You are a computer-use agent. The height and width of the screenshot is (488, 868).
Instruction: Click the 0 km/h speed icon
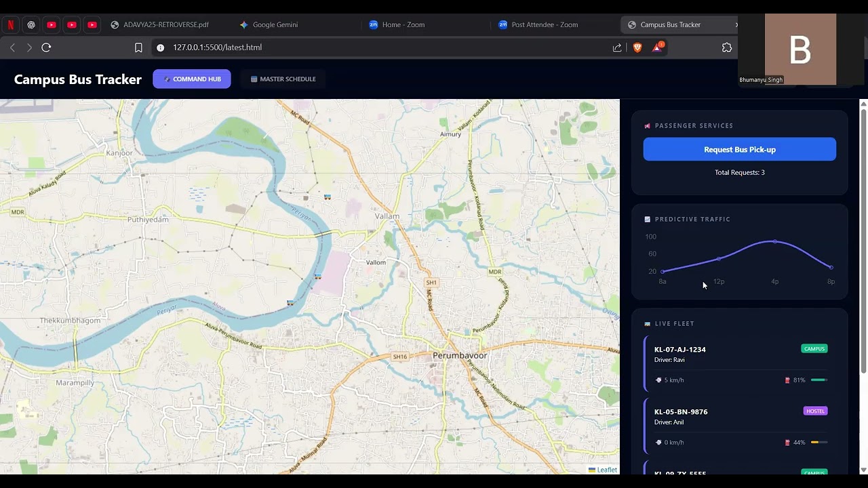[x=658, y=443]
